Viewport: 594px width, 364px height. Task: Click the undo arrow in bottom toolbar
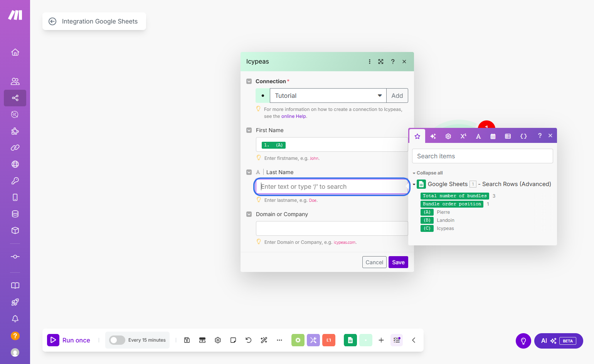click(x=249, y=340)
